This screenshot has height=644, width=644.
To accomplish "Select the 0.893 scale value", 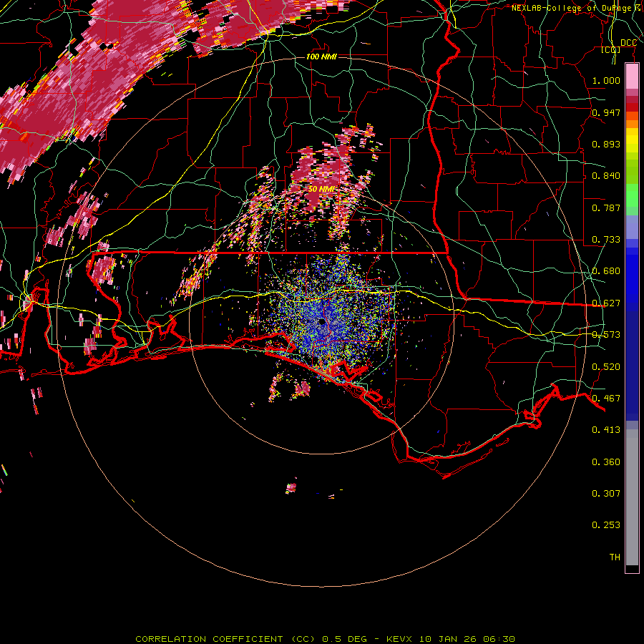I will [x=606, y=144].
